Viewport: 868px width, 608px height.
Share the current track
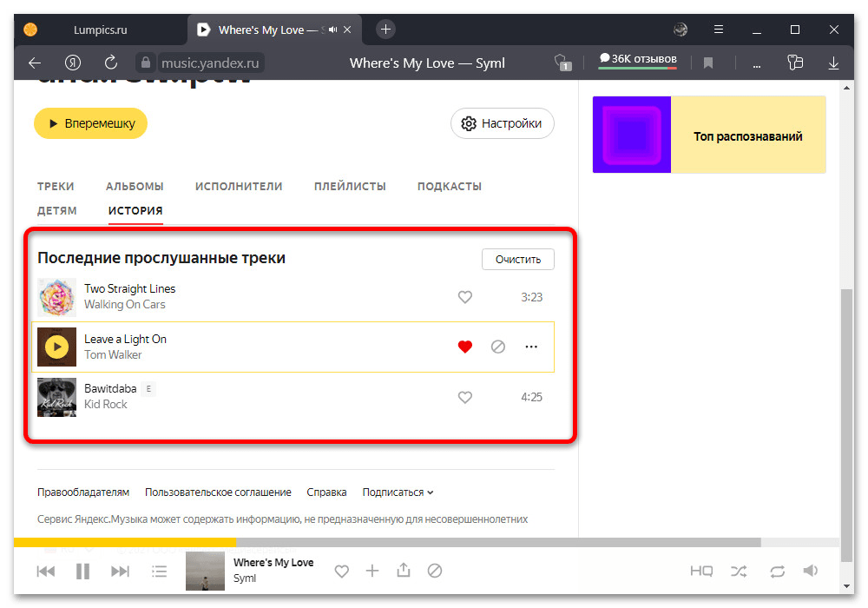pos(404,570)
